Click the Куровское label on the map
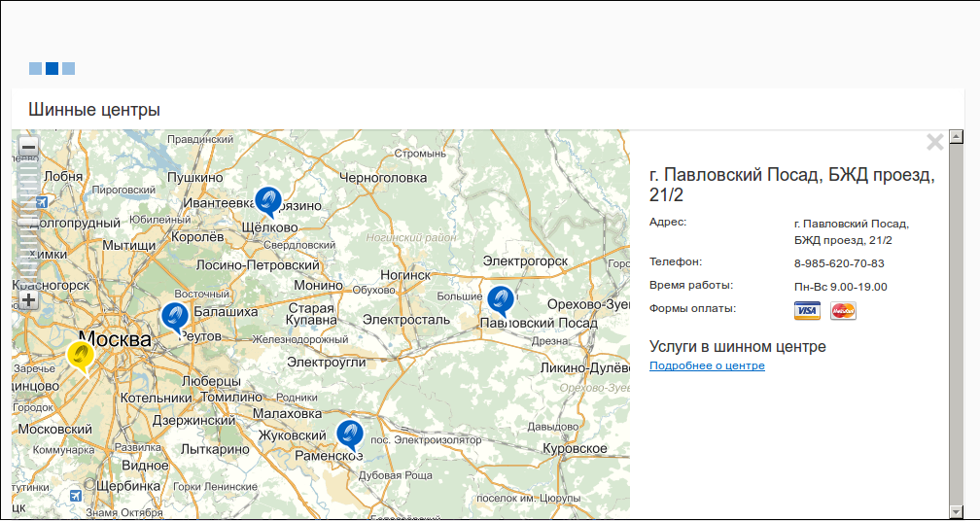This screenshot has height=521, width=980. click(575, 449)
